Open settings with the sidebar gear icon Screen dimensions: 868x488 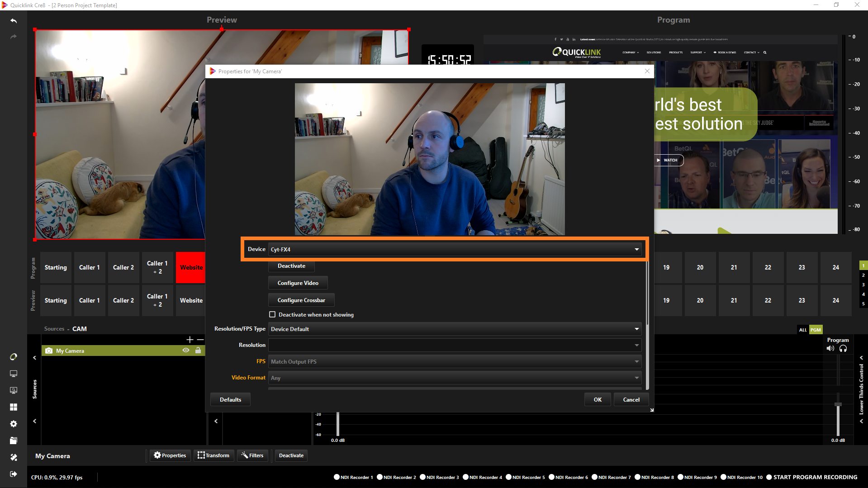tap(14, 424)
